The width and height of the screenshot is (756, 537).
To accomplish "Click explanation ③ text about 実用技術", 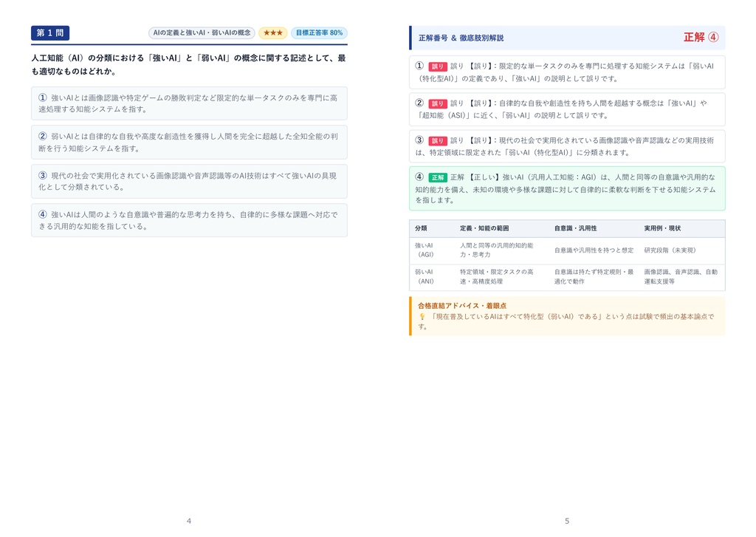I will tap(567, 146).
